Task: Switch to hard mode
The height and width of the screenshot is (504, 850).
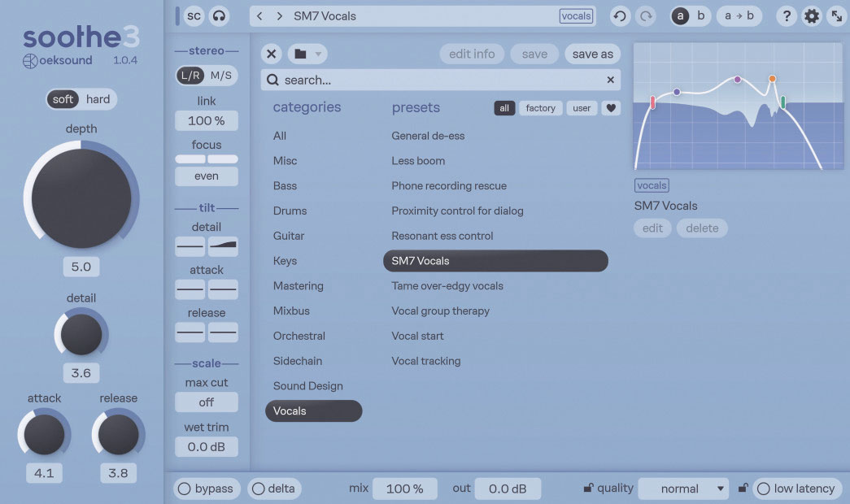Action: point(98,99)
